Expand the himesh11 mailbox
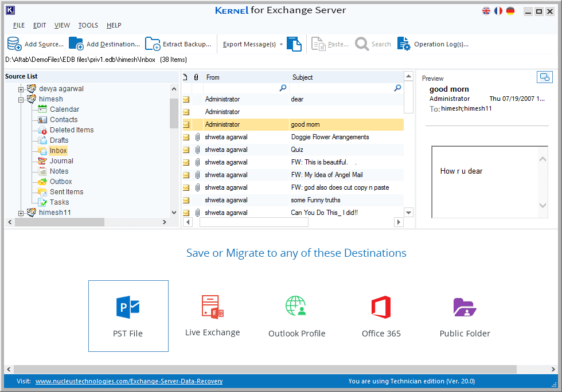The image size is (562, 392). click(x=21, y=213)
